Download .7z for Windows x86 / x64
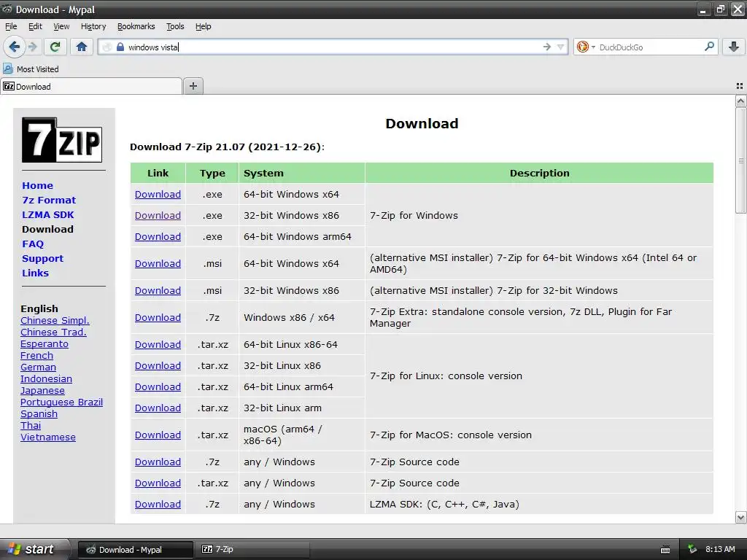The width and height of the screenshot is (747, 560). 158,318
